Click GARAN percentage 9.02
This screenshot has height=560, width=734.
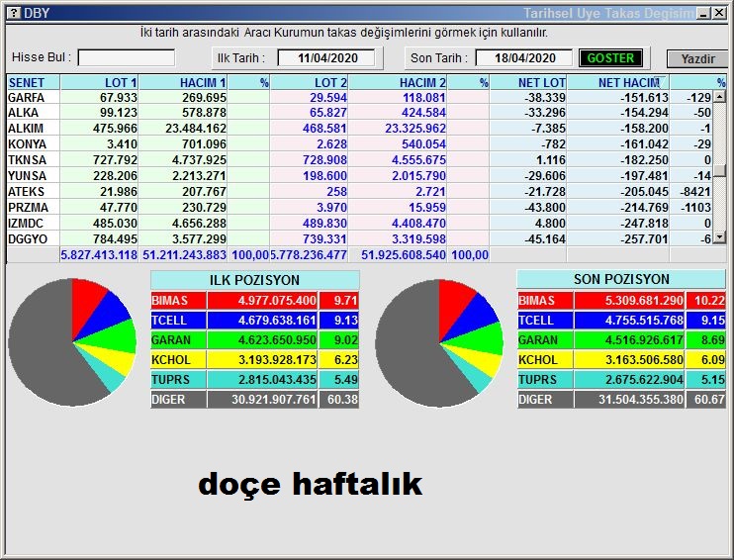pos(346,340)
